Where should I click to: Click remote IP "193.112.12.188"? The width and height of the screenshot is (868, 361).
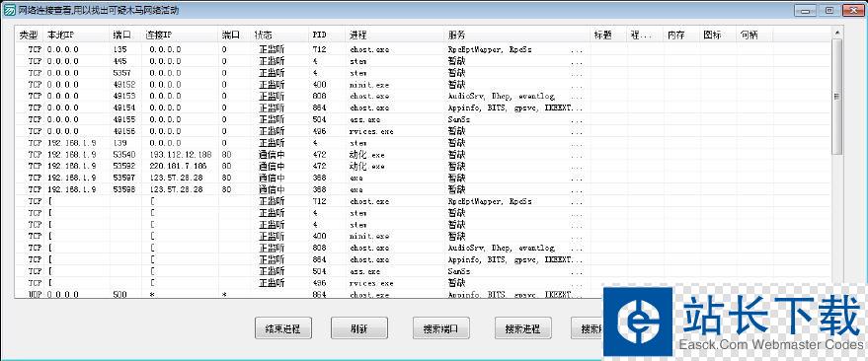coord(181,154)
